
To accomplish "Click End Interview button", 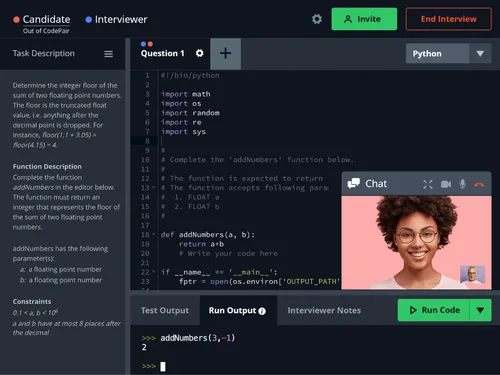I will click(448, 19).
